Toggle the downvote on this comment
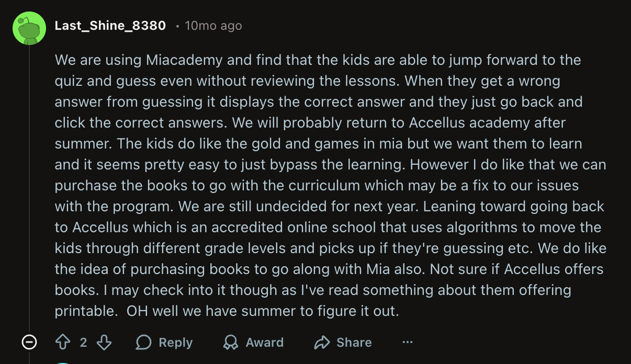 [104, 342]
